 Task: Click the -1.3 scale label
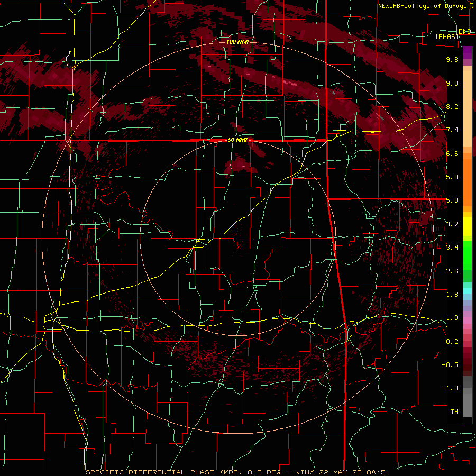pos(450,388)
